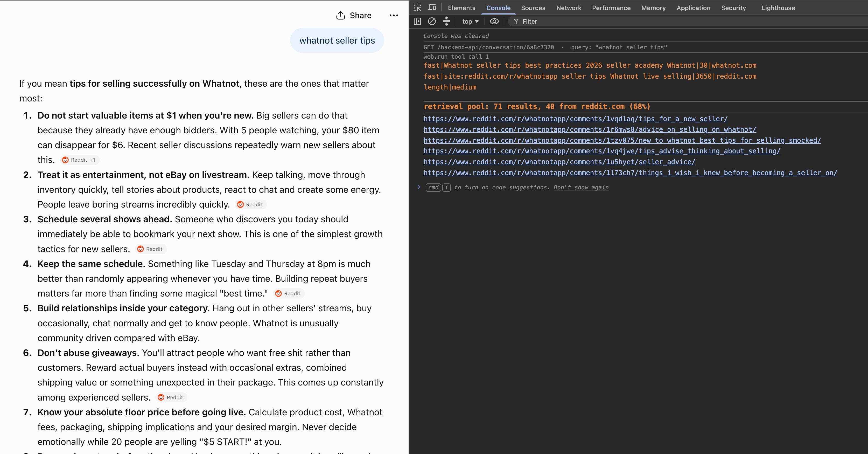This screenshot has height=454, width=868.
Task: Clear console with the circle-slash icon
Action: (x=432, y=21)
